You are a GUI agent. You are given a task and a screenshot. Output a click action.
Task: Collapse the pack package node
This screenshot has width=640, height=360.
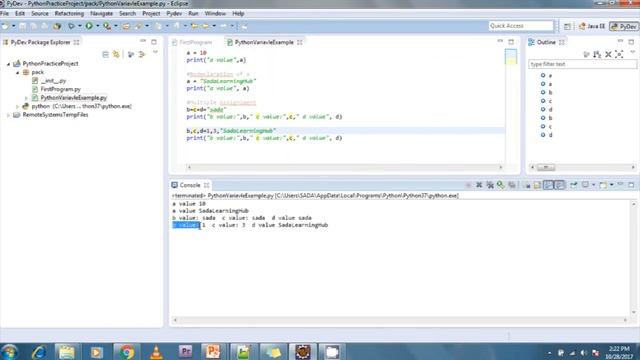(18, 72)
